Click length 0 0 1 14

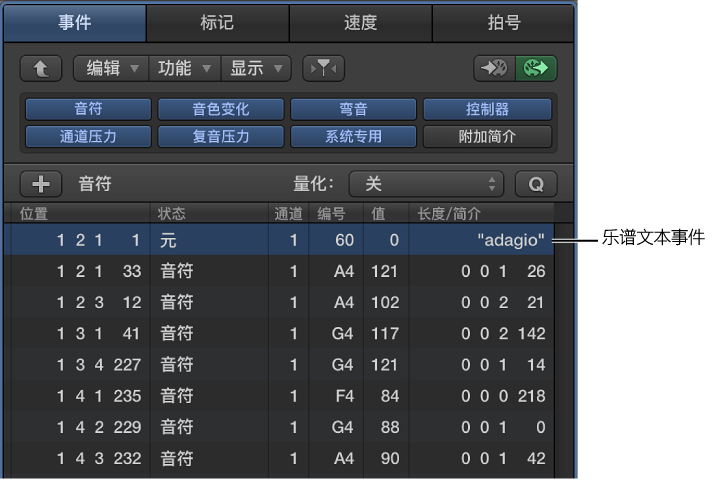pyautogui.click(x=503, y=365)
